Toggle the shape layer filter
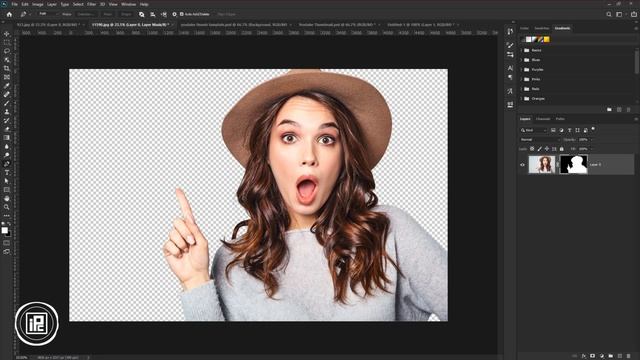 pos(577,130)
